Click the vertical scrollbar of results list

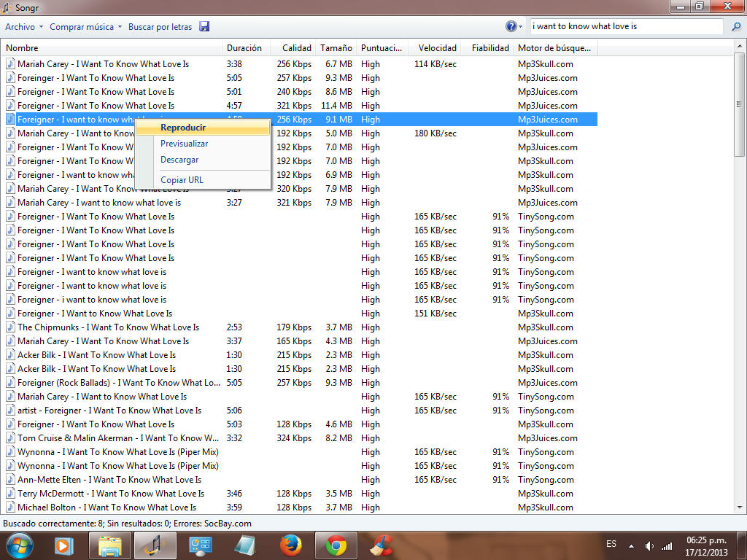(740, 117)
